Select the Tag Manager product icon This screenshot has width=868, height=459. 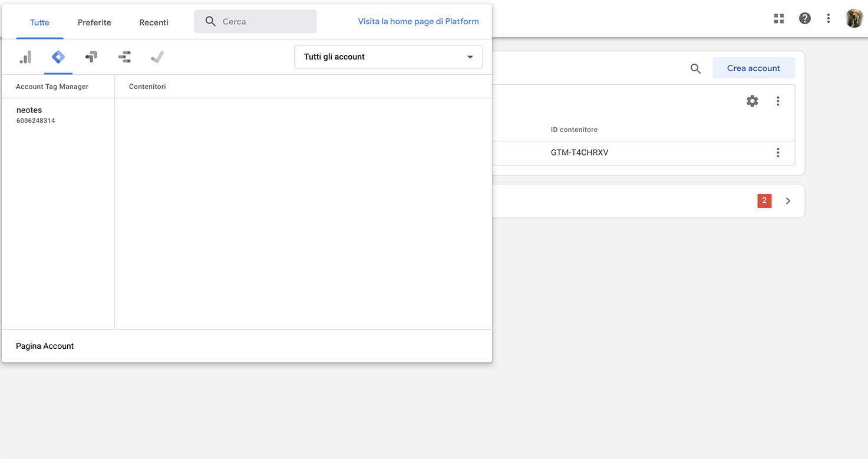[58, 57]
